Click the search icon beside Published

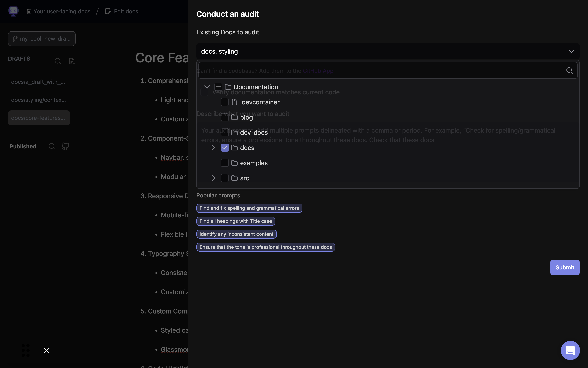point(52,146)
